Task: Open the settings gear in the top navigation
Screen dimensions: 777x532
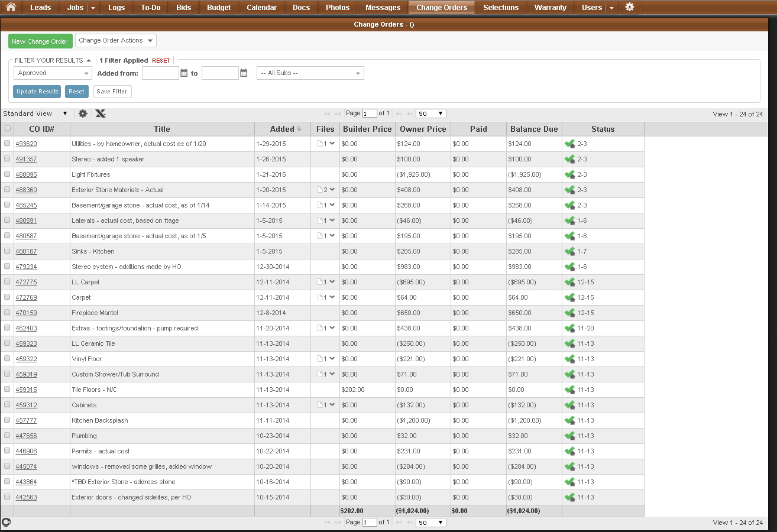Action: point(630,7)
